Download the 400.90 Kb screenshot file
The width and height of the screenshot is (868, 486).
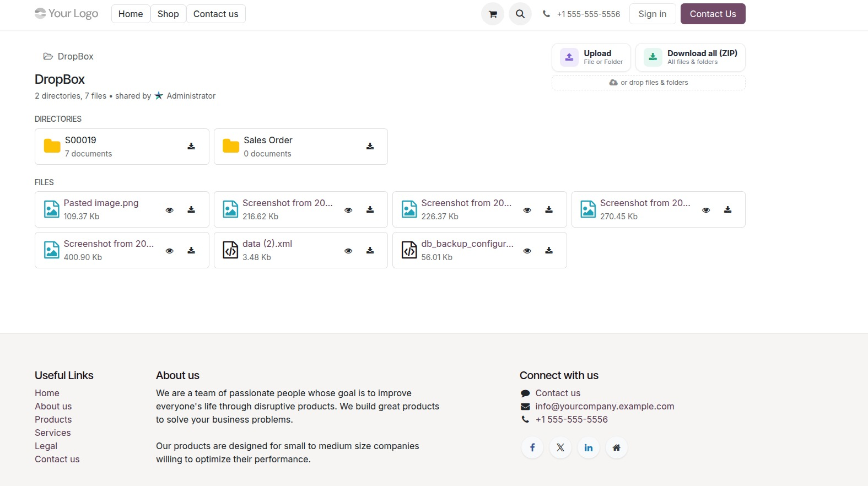click(x=191, y=250)
